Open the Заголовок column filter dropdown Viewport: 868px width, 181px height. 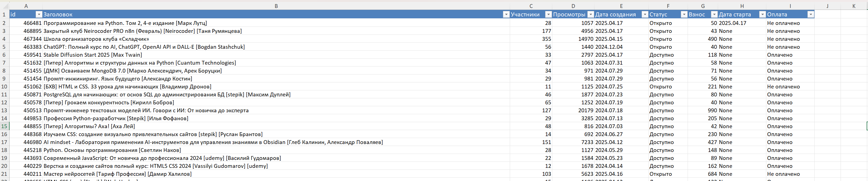coord(506,15)
